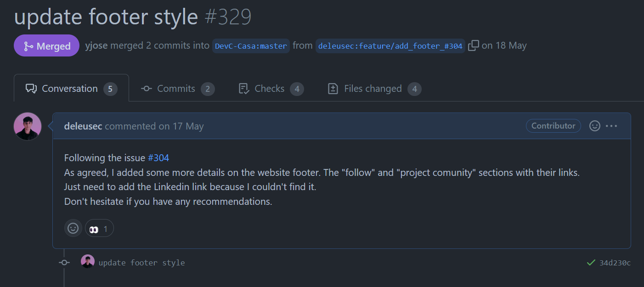Click the "on 17 May" comment timestamp
The width and height of the screenshot is (644, 287).
(181, 126)
